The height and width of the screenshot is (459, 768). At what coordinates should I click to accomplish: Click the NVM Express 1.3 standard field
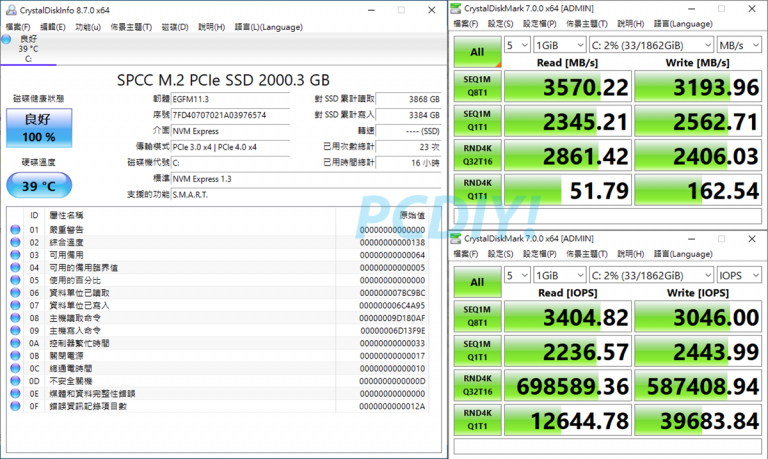pyautogui.click(x=306, y=179)
